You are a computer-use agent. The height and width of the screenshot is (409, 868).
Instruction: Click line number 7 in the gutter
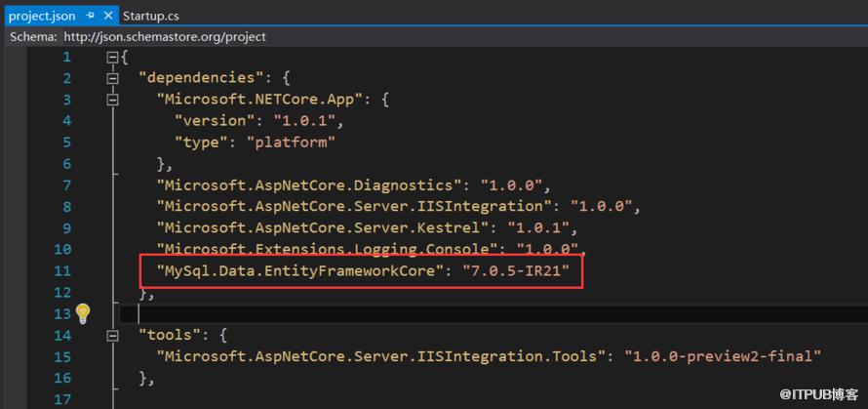[x=67, y=185]
